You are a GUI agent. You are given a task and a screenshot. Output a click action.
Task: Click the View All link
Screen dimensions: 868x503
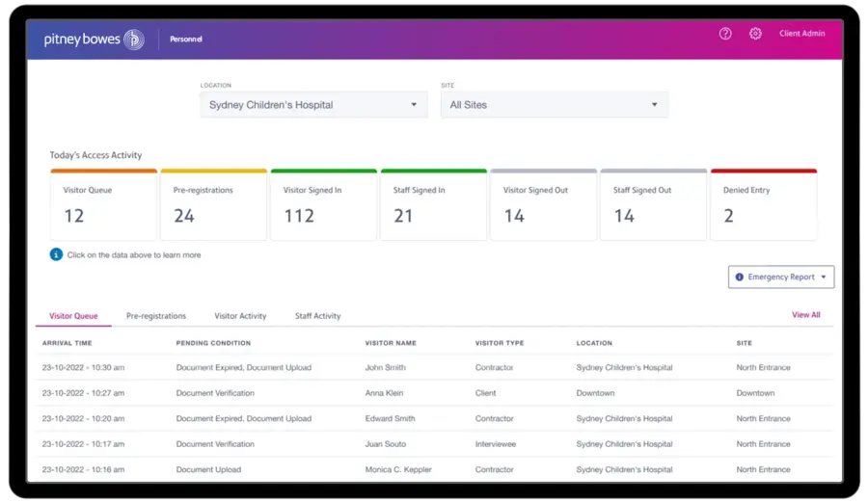(x=805, y=315)
